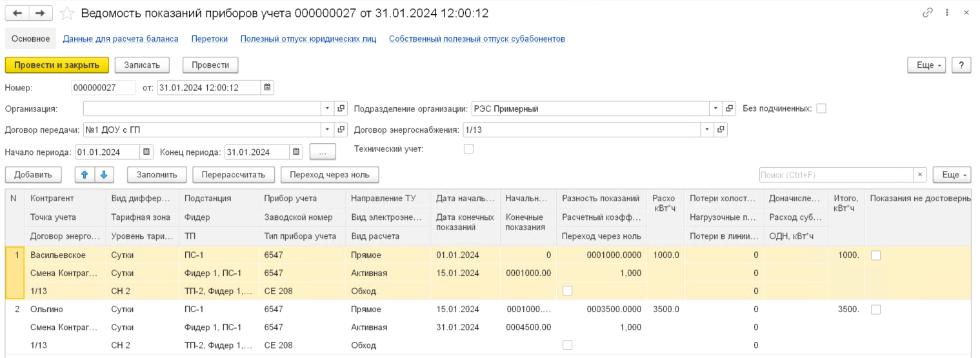Click into the table search field
The height and width of the screenshot is (358, 980).
pos(835,175)
